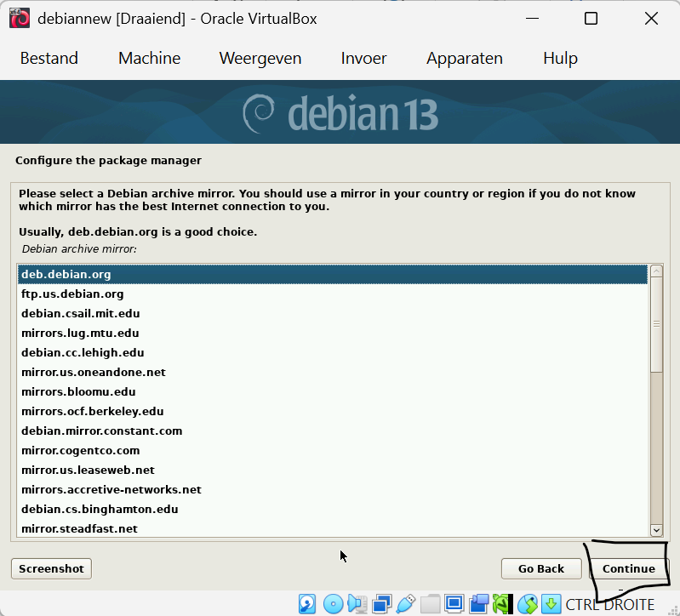Minimize the VirtualBox window
Viewport: 680px width, 616px height.
pyautogui.click(x=532, y=19)
